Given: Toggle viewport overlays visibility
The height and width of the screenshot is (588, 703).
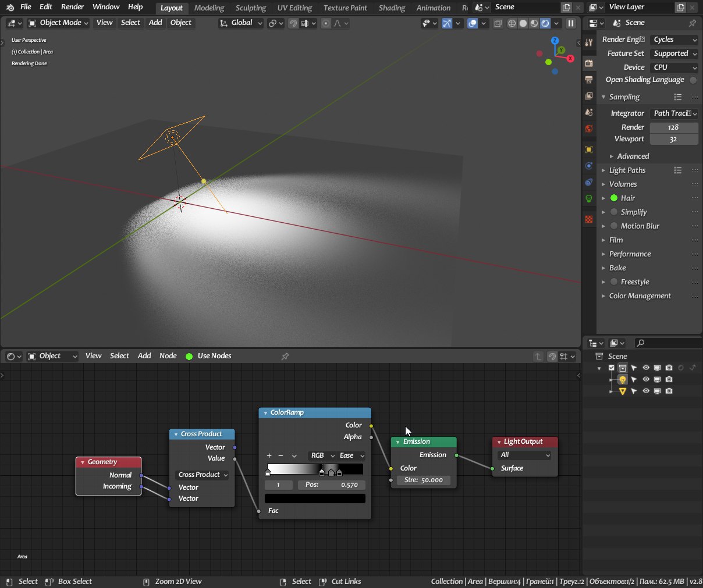Looking at the screenshot, I should [473, 23].
